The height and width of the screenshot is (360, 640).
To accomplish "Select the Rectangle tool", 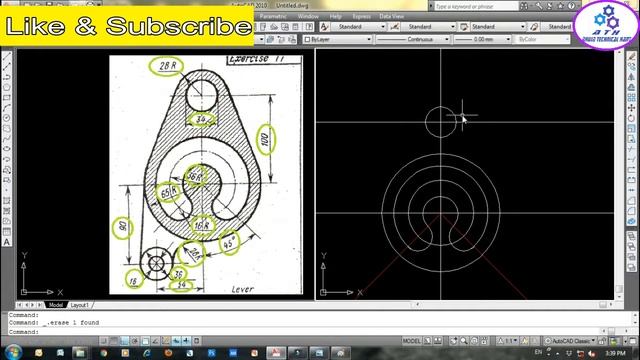I will 7,98.
